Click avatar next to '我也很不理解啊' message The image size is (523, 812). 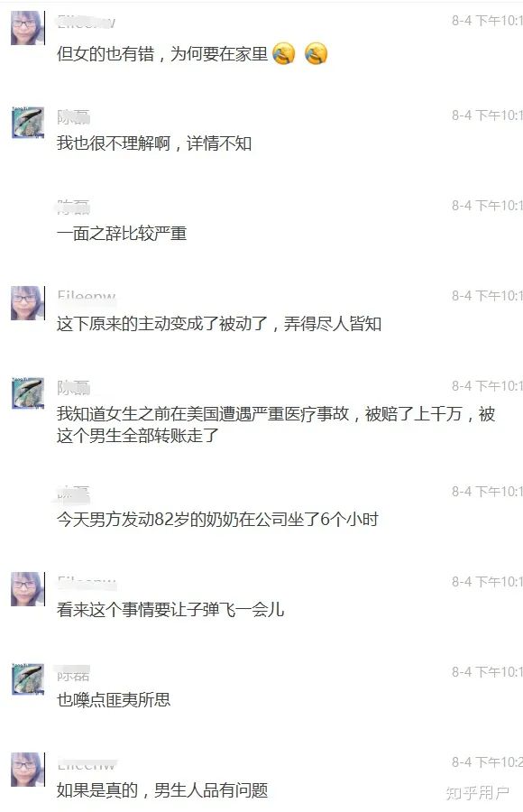click(28, 123)
